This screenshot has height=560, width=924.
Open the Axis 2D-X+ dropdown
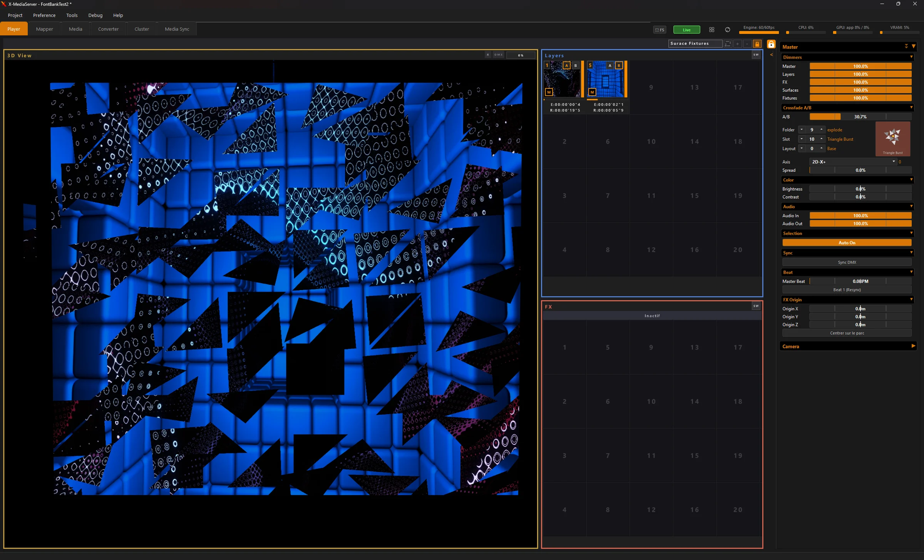(853, 162)
